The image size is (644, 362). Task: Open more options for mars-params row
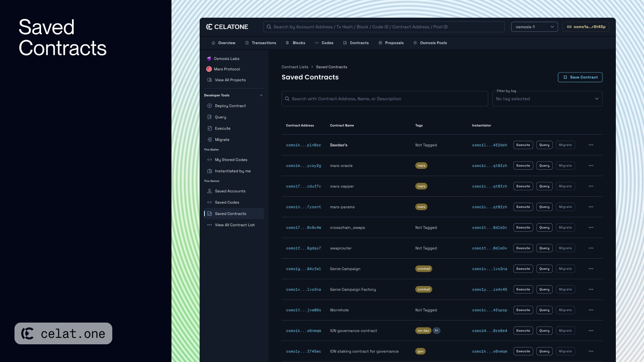point(591,207)
